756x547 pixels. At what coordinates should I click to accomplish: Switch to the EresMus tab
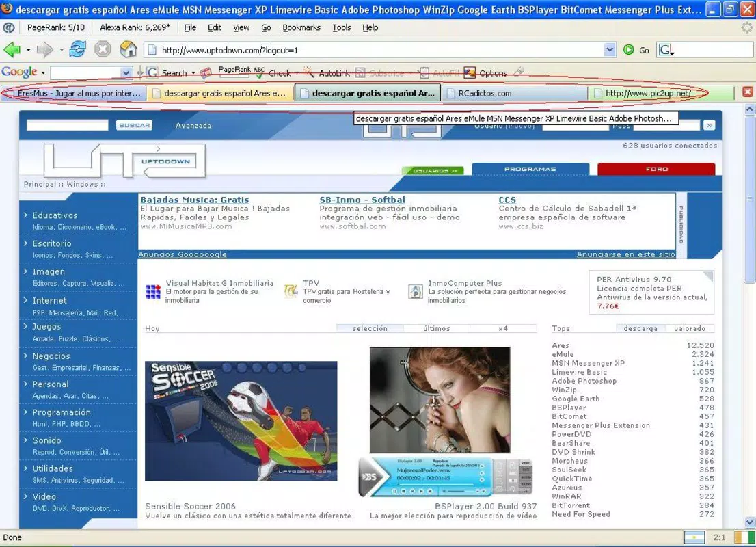click(75, 93)
